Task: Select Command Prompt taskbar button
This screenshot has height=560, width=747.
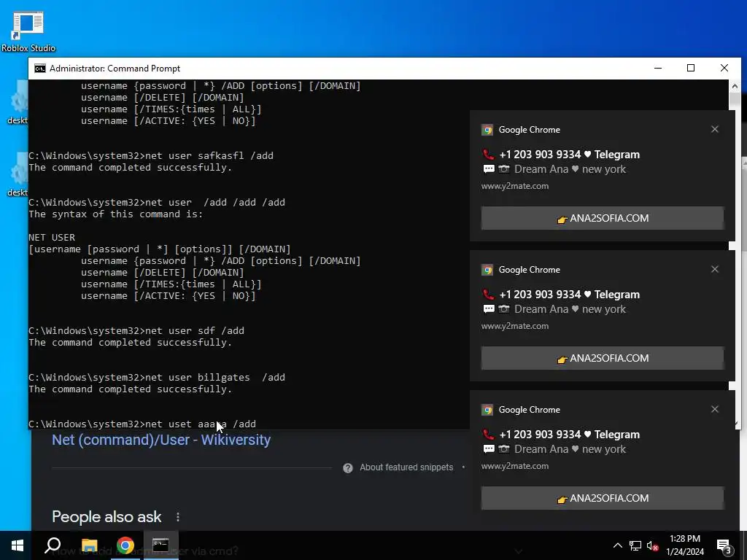Action: [160, 545]
